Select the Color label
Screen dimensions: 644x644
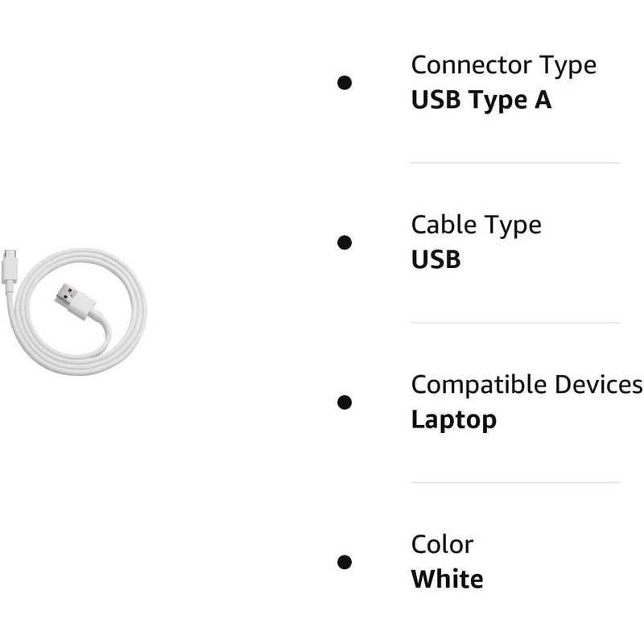[442, 544]
